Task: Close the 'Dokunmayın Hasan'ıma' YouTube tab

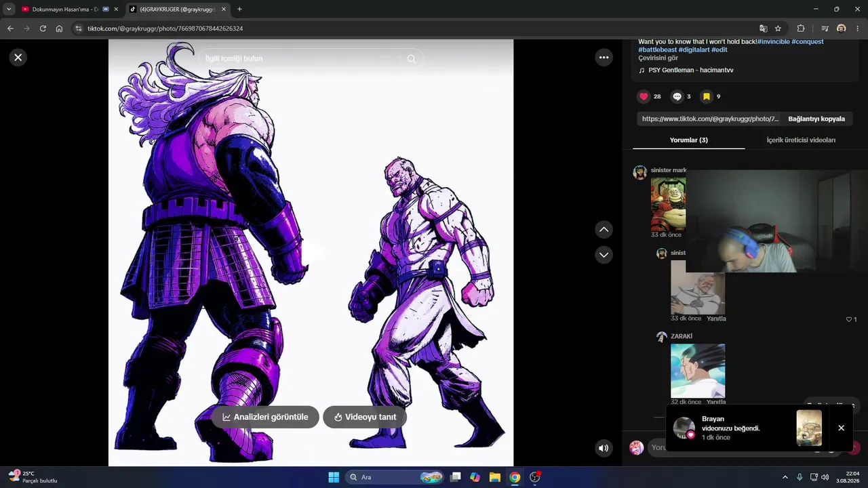Action: point(117,9)
